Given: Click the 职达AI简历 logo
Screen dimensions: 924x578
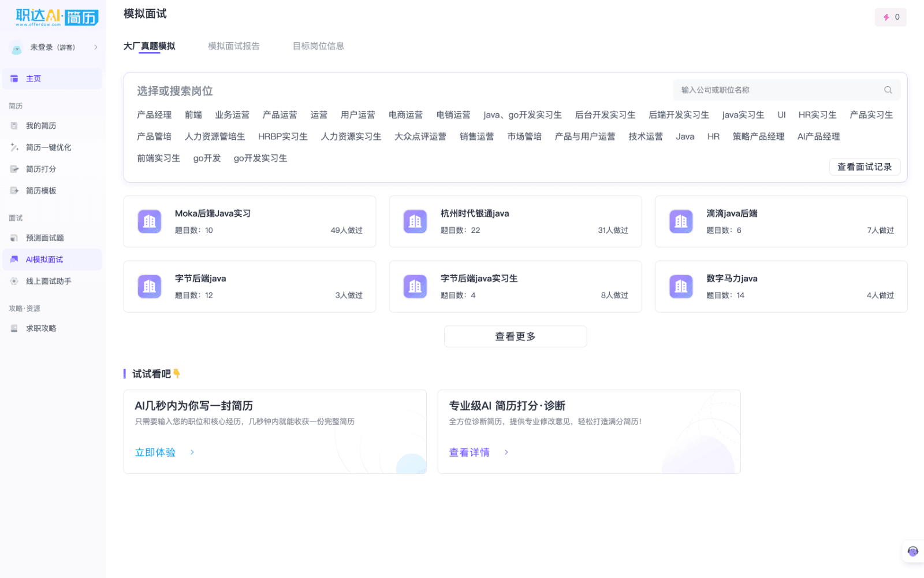Looking at the screenshot, I should coord(57,17).
